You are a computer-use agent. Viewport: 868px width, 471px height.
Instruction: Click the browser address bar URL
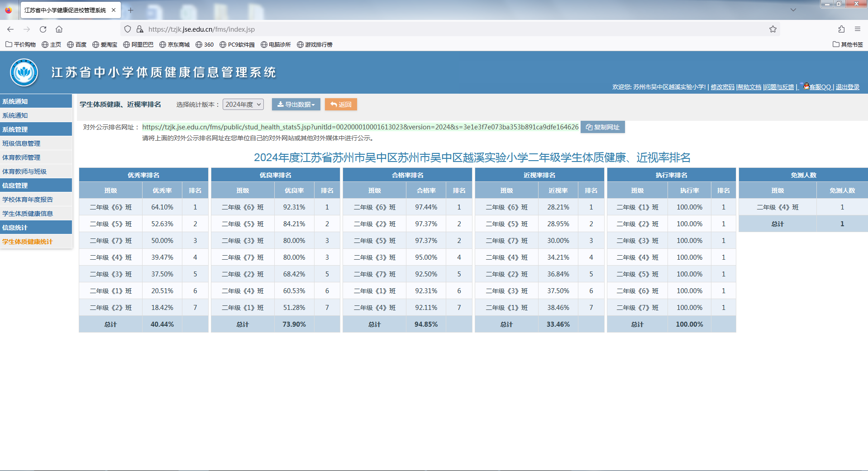click(201, 29)
